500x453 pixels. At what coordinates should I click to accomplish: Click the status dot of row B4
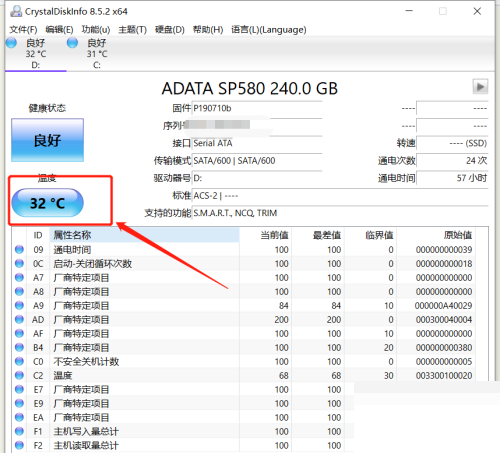(19, 347)
